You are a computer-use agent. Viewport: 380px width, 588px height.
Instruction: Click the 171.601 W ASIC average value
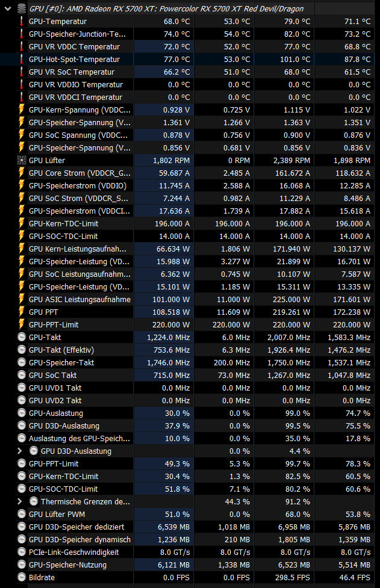[352, 299]
